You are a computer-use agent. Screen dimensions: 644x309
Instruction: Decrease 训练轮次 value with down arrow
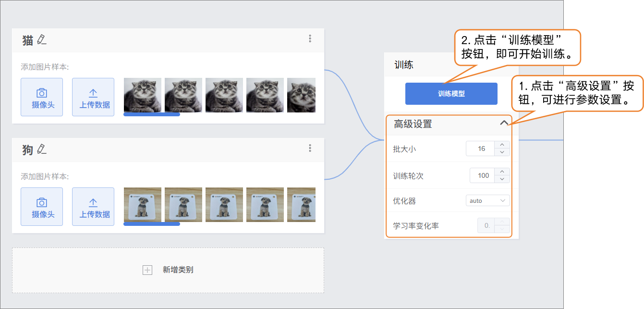(502, 179)
